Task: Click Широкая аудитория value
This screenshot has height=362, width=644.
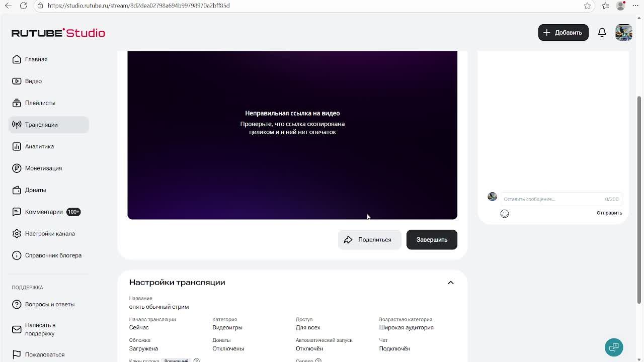Action: (406, 327)
